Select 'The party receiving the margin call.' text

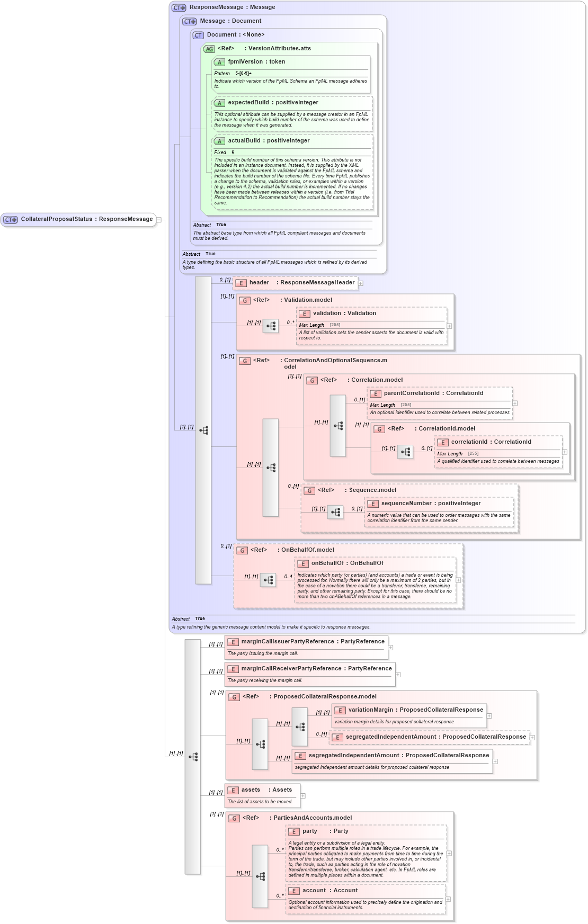click(265, 680)
